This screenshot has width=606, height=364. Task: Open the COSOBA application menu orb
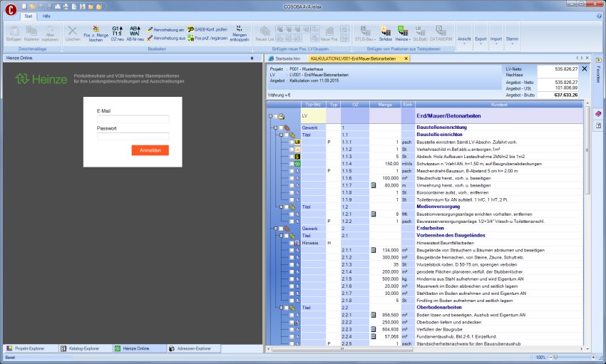pyautogui.click(x=11, y=10)
